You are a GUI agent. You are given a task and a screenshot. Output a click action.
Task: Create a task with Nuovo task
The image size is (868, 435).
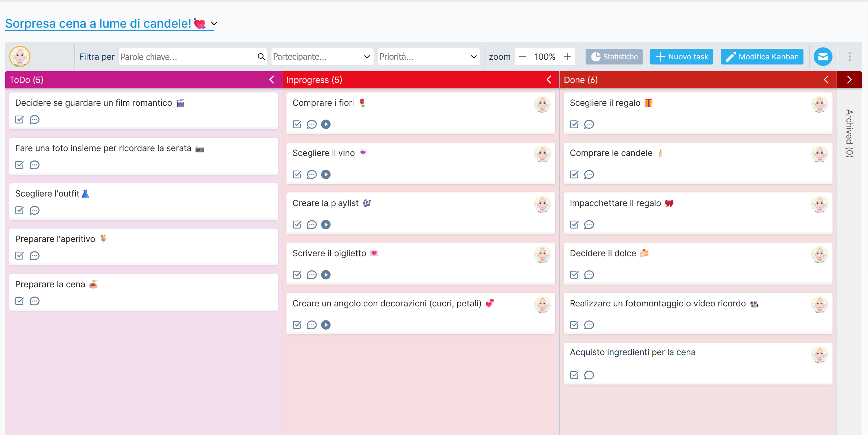pos(681,56)
